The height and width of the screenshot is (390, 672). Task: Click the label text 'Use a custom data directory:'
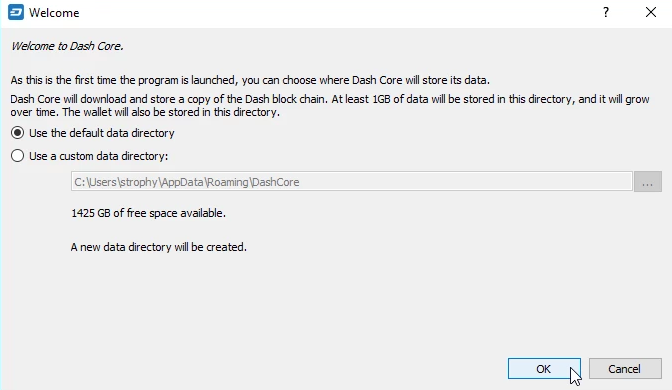click(99, 156)
